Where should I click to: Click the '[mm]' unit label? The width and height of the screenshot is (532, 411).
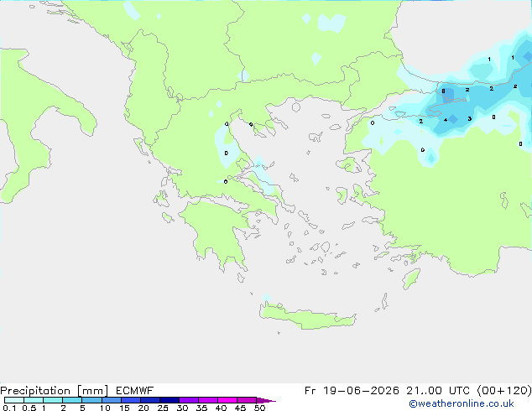pos(92,391)
